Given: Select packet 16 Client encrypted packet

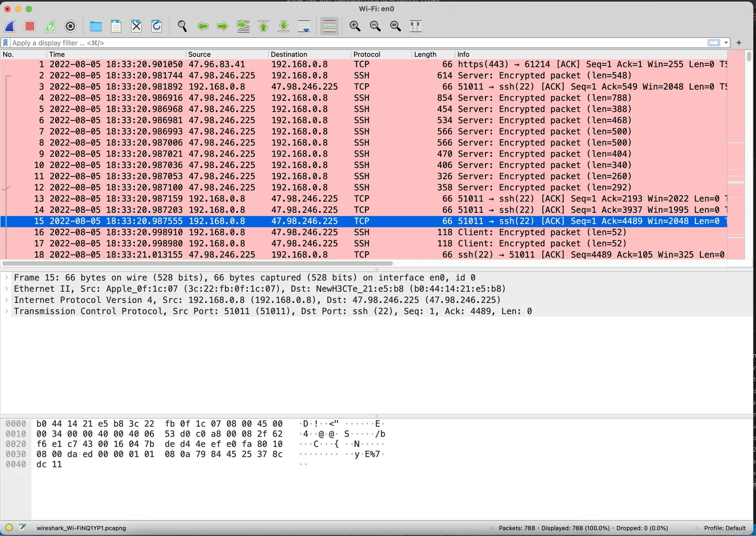Looking at the screenshot, I should click(x=364, y=232).
